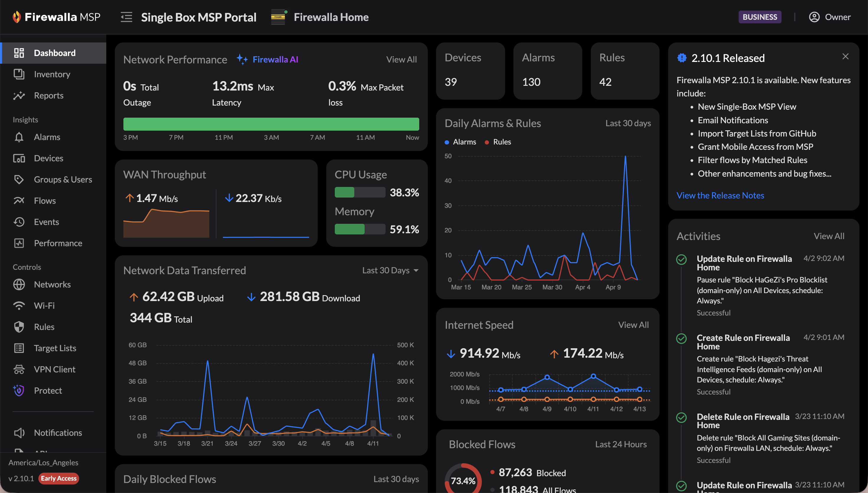This screenshot has height=493, width=868.
Task: Open the Protect shield icon
Action: click(19, 390)
